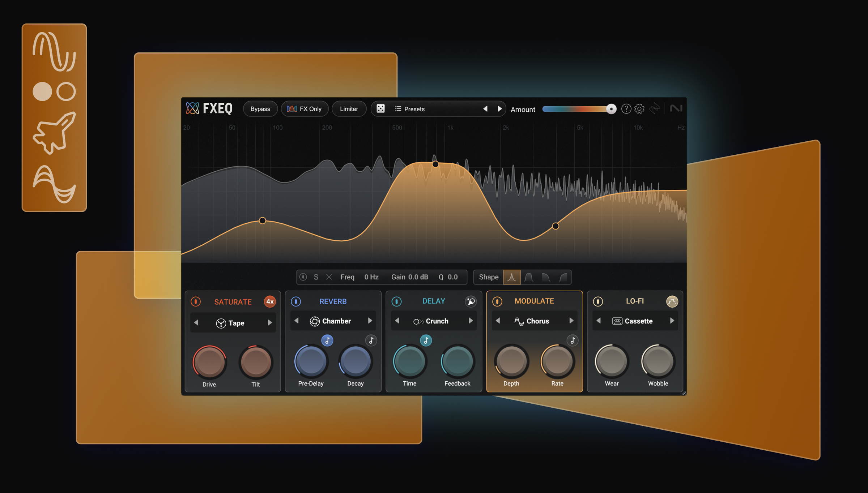Select the high-cut band shape

point(546,277)
